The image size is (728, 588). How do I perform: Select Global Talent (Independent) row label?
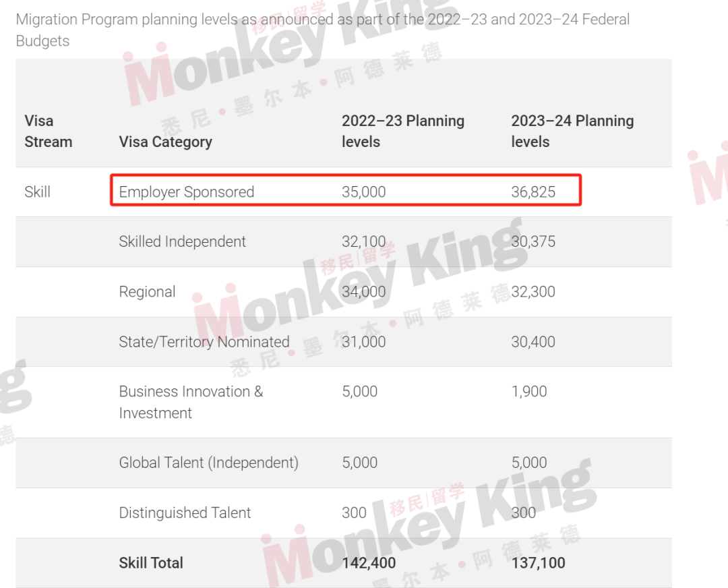208,463
